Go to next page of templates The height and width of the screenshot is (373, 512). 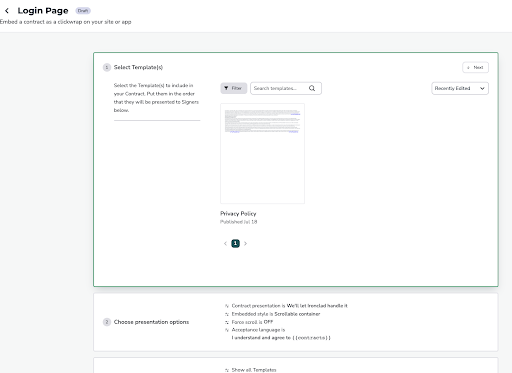click(x=246, y=244)
